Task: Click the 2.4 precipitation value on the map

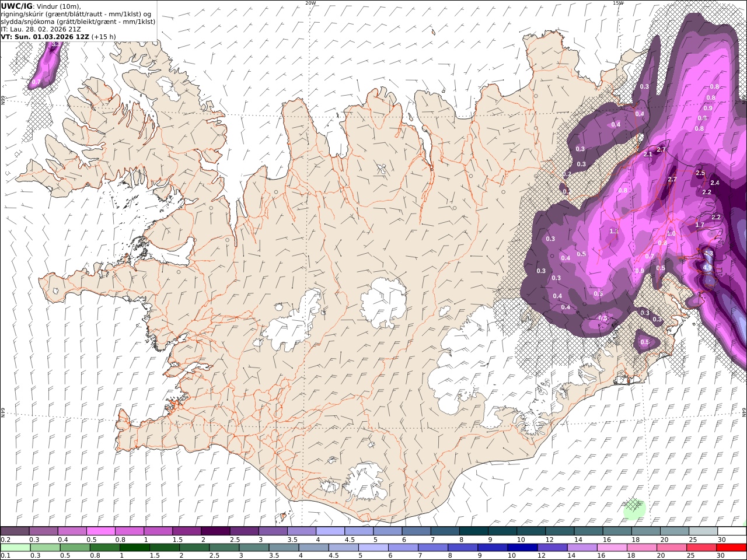Action: [x=715, y=183]
